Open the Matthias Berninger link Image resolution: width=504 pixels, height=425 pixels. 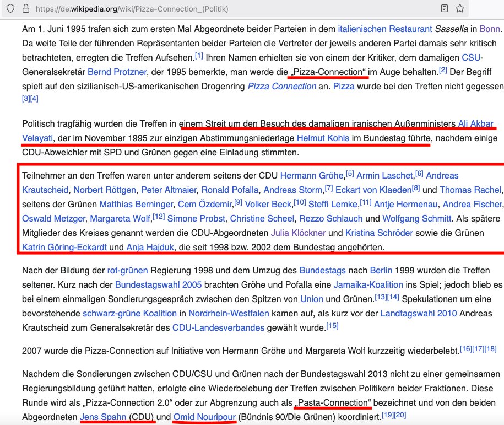(x=136, y=204)
